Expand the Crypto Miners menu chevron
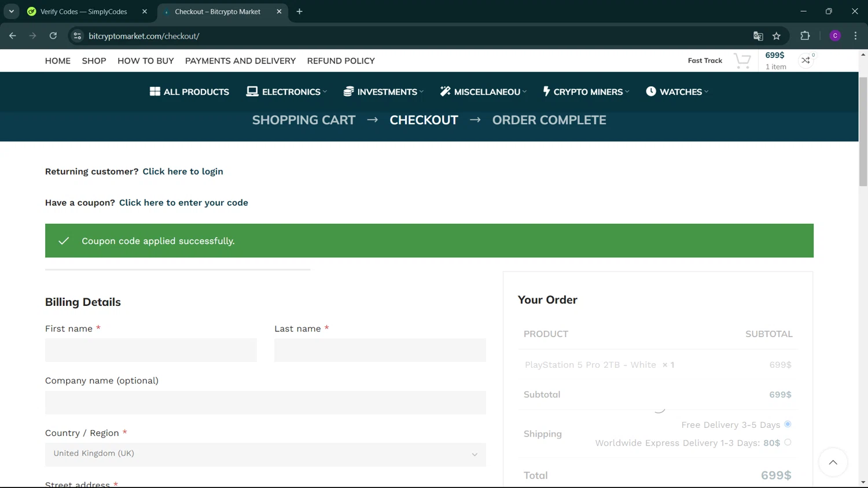 coord(627,92)
